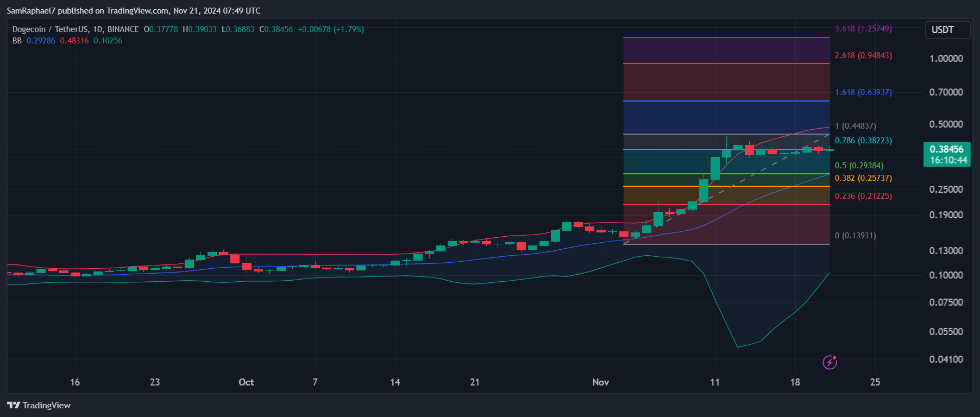Viewport: 980px width, 417px height.
Task: Click the current price label 0.38456
Action: tap(946, 149)
